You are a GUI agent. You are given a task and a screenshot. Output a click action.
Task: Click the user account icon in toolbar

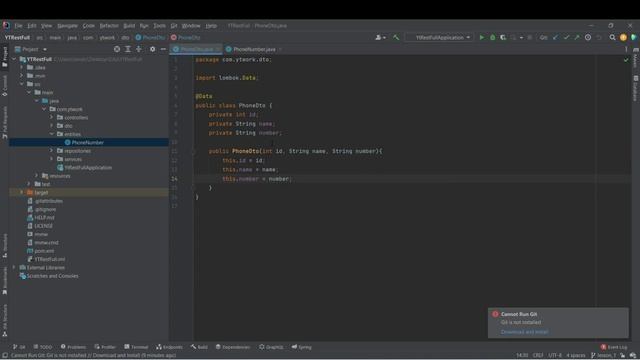(x=380, y=38)
